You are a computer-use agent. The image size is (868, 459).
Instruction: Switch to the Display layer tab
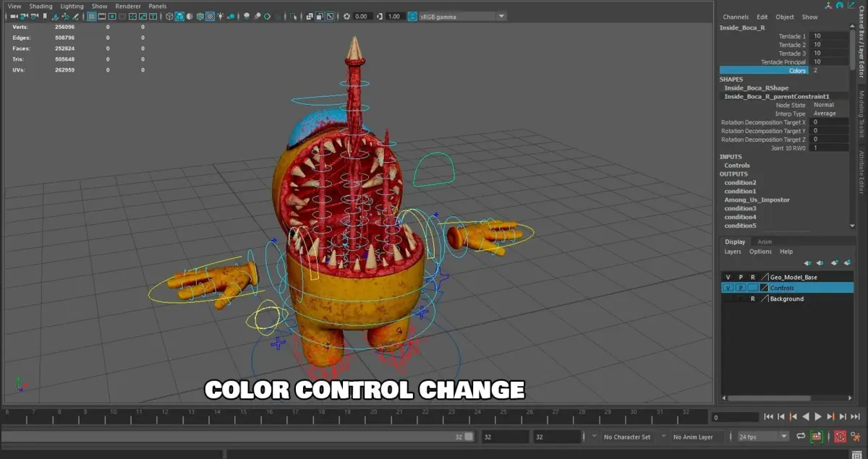tap(735, 241)
